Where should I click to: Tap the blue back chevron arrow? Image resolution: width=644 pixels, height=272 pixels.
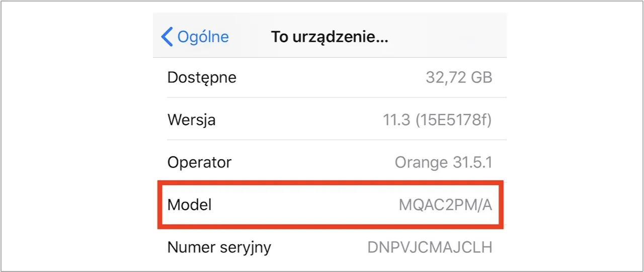click(167, 37)
